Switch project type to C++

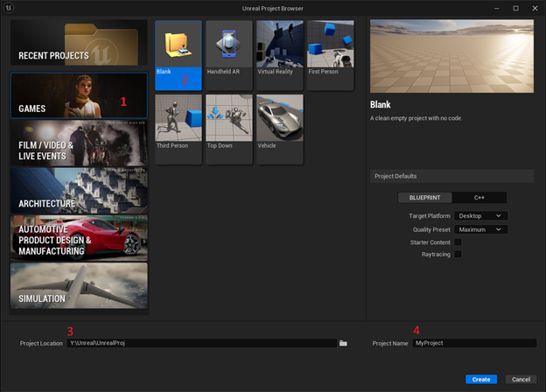[479, 198]
